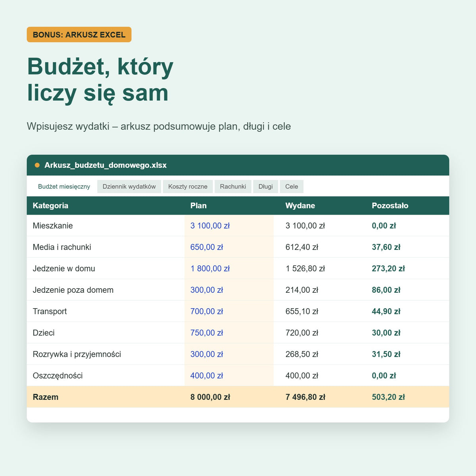Click the plan value 1 800,00 zł
The height and width of the screenshot is (476, 476).
tap(210, 269)
